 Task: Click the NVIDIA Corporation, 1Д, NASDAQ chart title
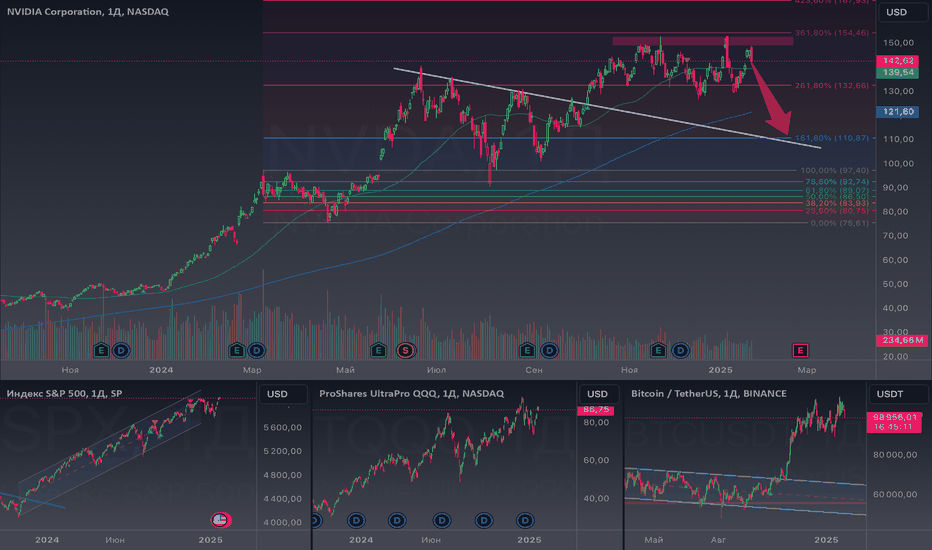tap(87, 11)
